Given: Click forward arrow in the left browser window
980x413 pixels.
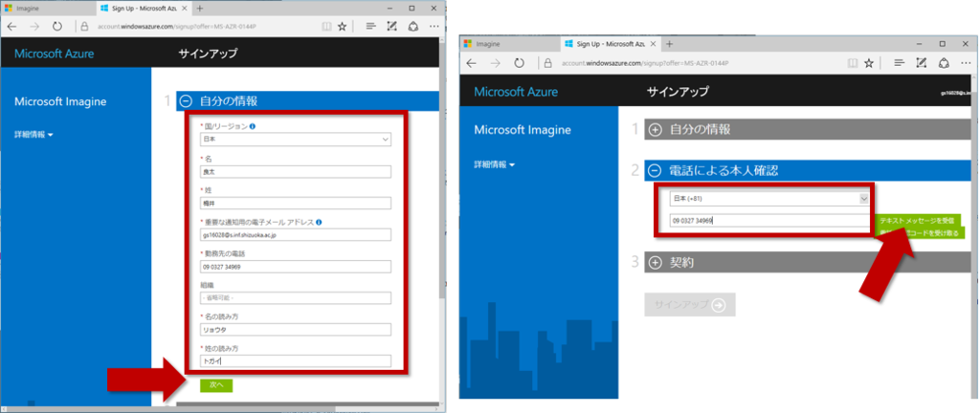Looking at the screenshot, I should [x=34, y=27].
